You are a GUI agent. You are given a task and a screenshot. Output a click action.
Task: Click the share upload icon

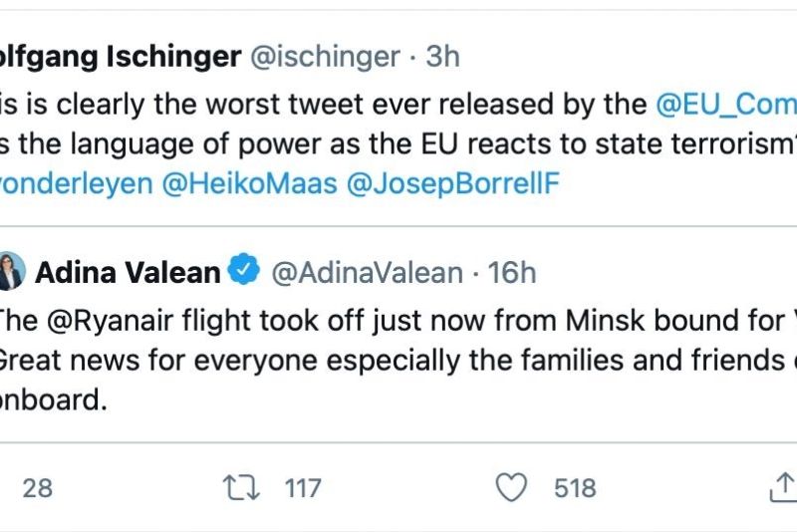pyautogui.click(x=783, y=487)
